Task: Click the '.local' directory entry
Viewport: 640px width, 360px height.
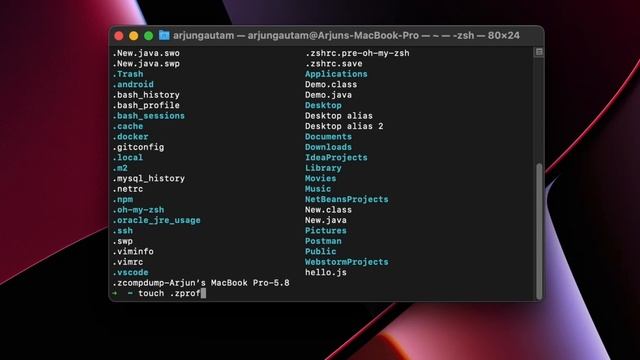Action: click(128, 158)
